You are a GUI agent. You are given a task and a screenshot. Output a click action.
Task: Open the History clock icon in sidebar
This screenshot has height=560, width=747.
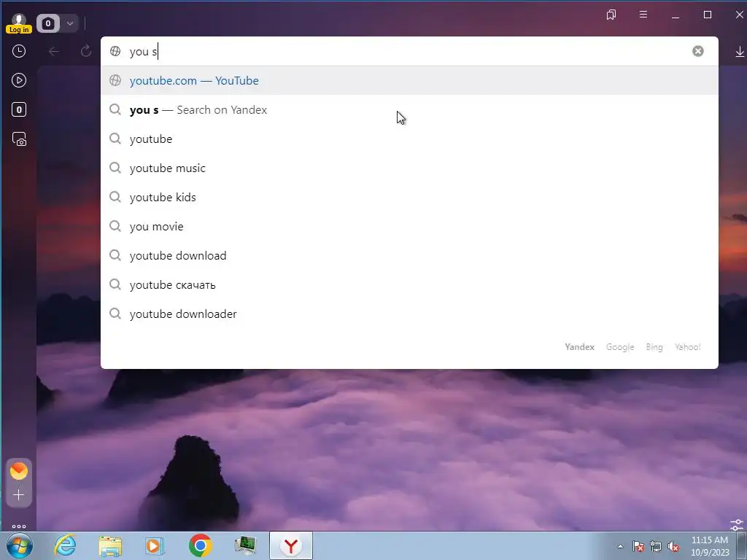[19, 51]
